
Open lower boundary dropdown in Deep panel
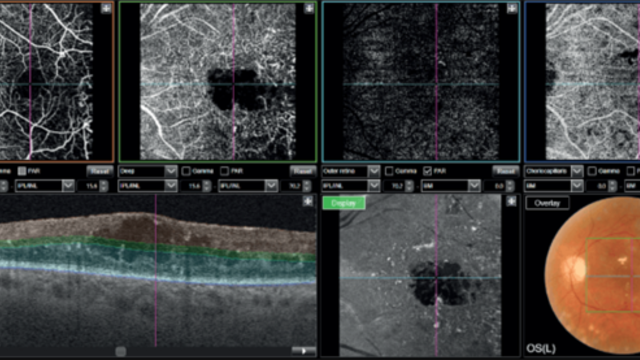248,186
